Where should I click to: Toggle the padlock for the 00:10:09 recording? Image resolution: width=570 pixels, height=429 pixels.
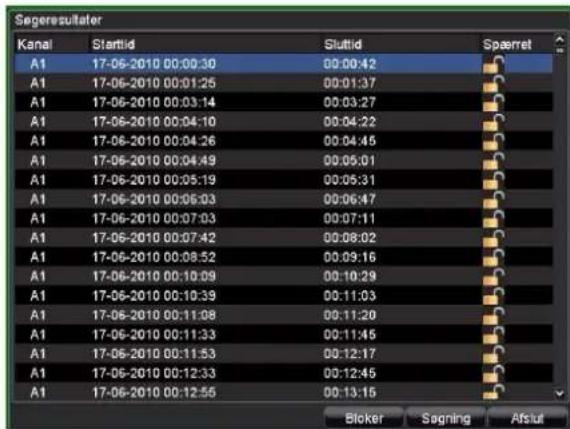coord(494,277)
